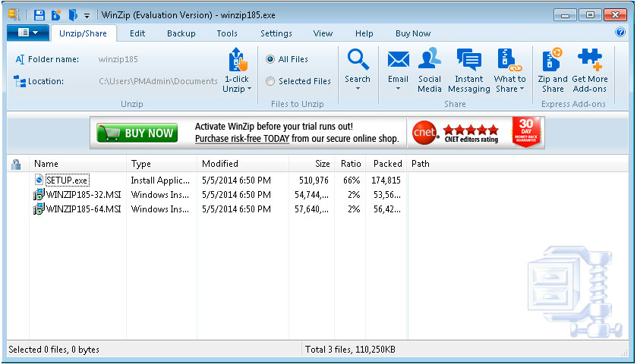Click the Email envelope icon
This screenshot has width=637, height=364.
tap(398, 60)
